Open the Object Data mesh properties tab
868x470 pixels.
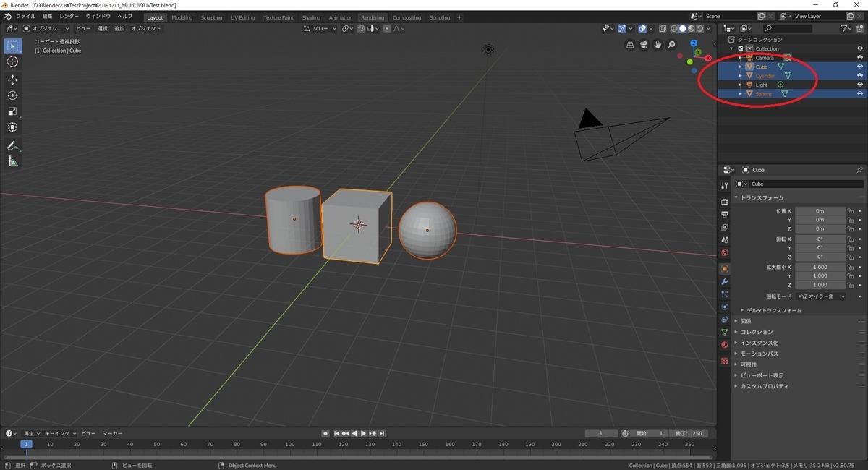click(x=724, y=332)
